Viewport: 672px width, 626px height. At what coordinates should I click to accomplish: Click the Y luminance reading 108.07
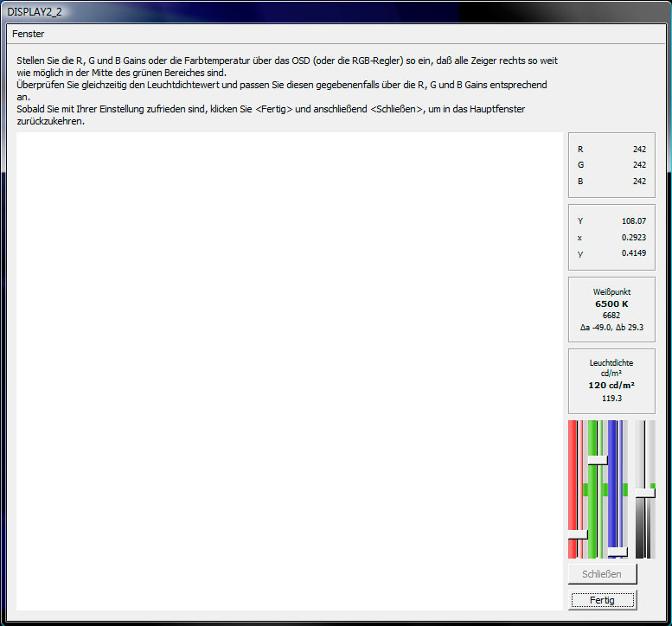[x=633, y=221]
